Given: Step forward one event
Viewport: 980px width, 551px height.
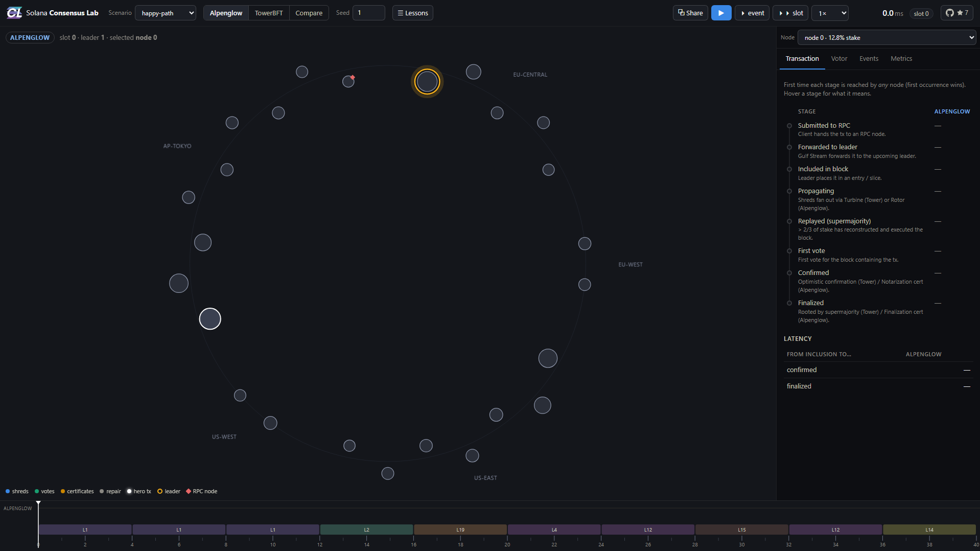Looking at the screenshot, I should coord(752,13).
